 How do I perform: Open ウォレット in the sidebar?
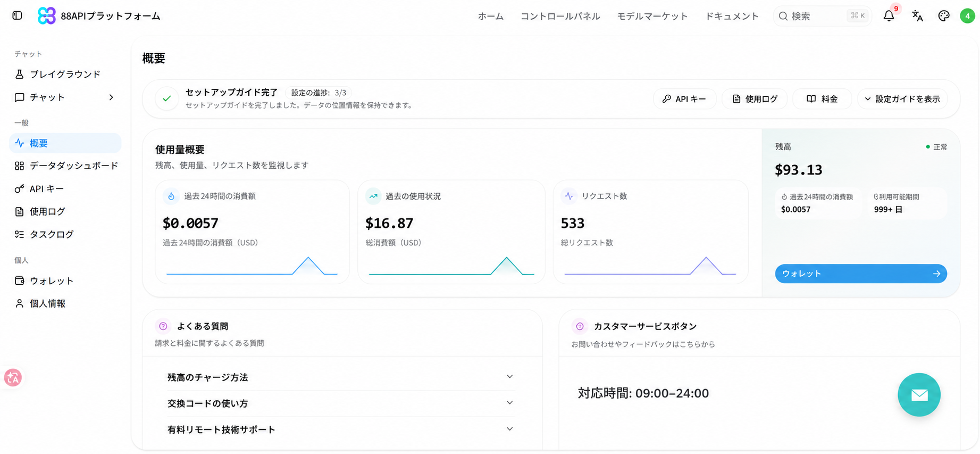click(x=65, y=281)
